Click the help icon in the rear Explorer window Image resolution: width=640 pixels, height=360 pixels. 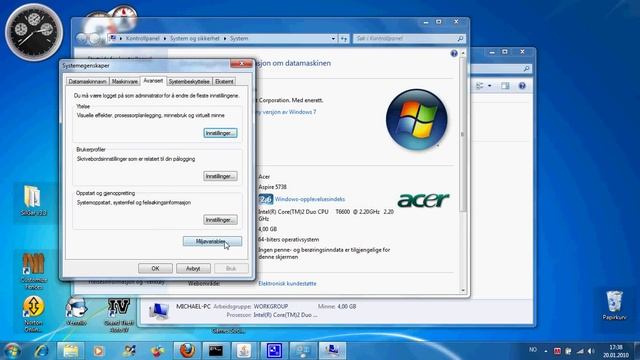click(522, 86)
